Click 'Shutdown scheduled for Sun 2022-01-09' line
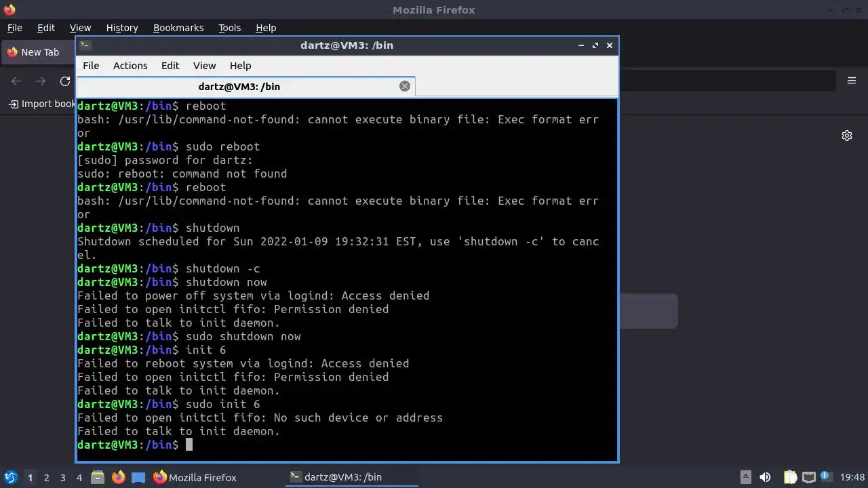 338,241
